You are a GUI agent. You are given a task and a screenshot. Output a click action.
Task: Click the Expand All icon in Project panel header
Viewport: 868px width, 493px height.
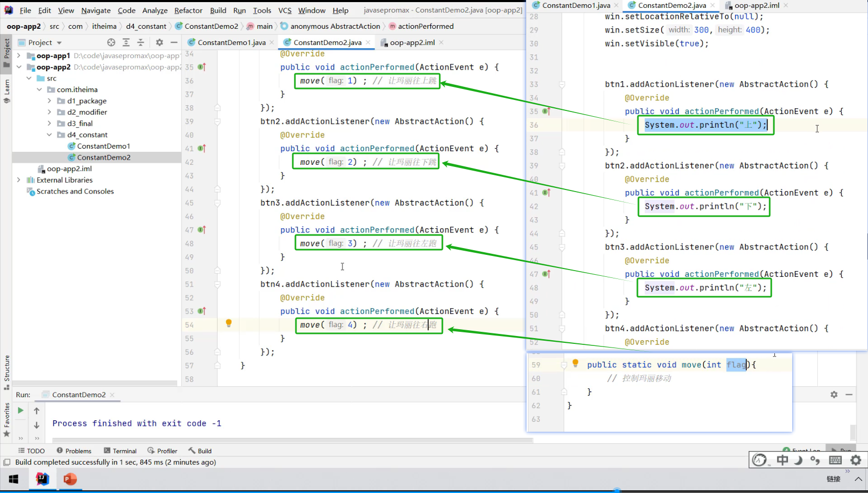(x=126, y=42)
